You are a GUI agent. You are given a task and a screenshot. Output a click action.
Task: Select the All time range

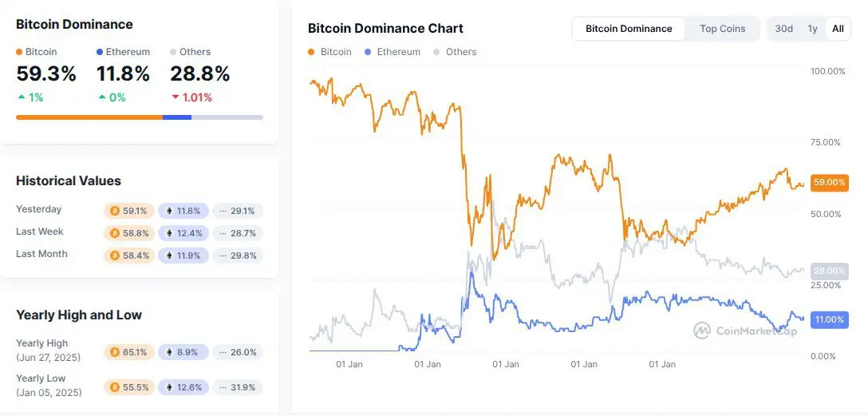[x=838, y=29]
